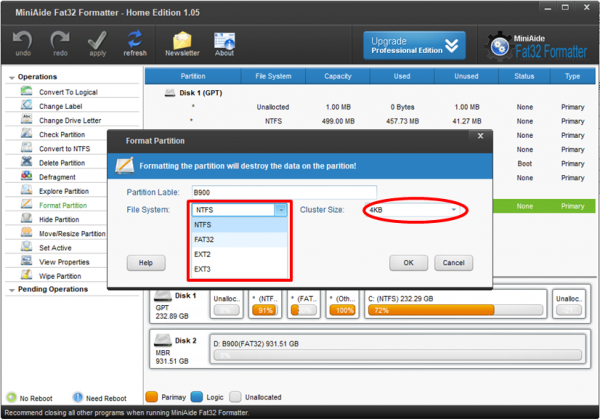Click the Wipe Partition sidebar icon

point(26,276)
